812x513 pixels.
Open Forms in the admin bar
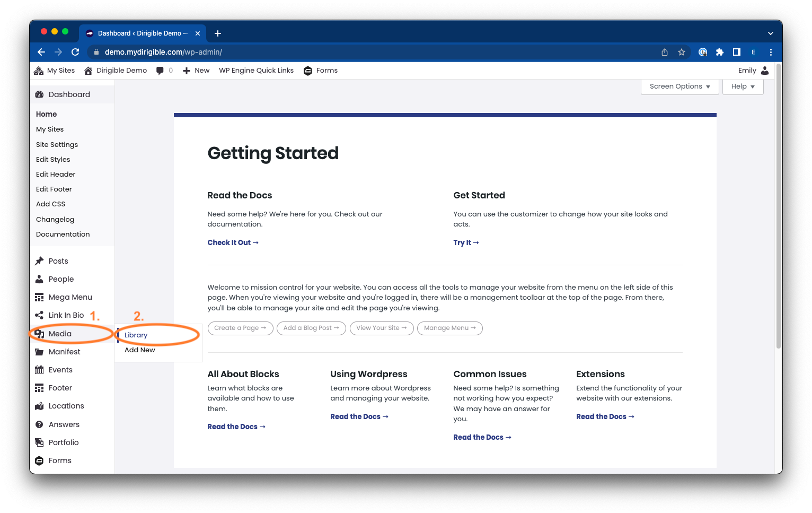point(321,71)
